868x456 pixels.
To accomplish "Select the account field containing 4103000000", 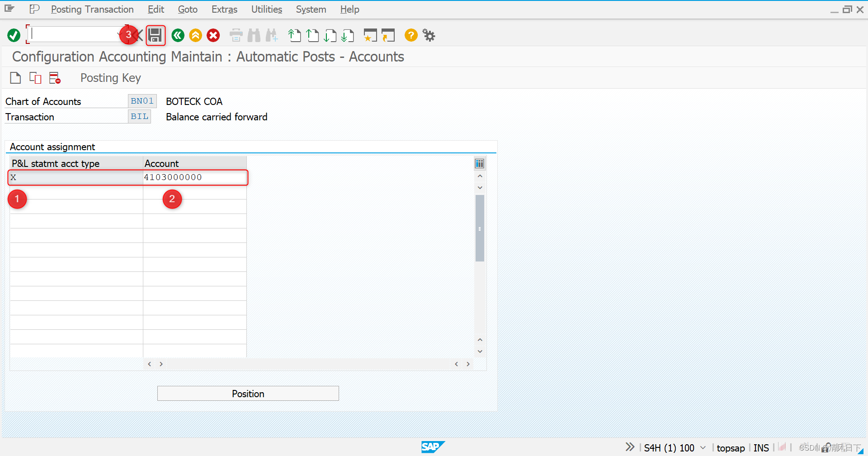I will tap(194, 177).
